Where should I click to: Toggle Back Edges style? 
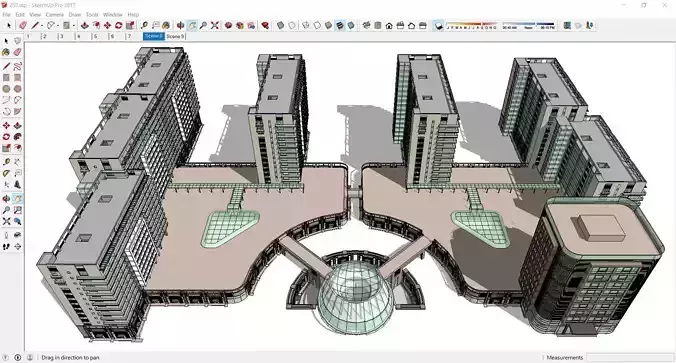pos(292,26)
